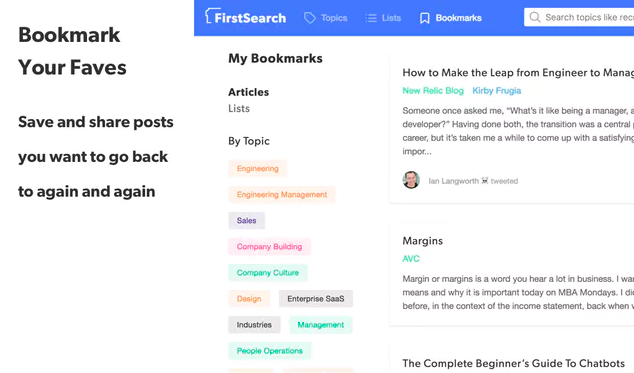Viewport: 634px width, 373px height.
Task: Select the Sales topic tag
Action: click(247, 220)
